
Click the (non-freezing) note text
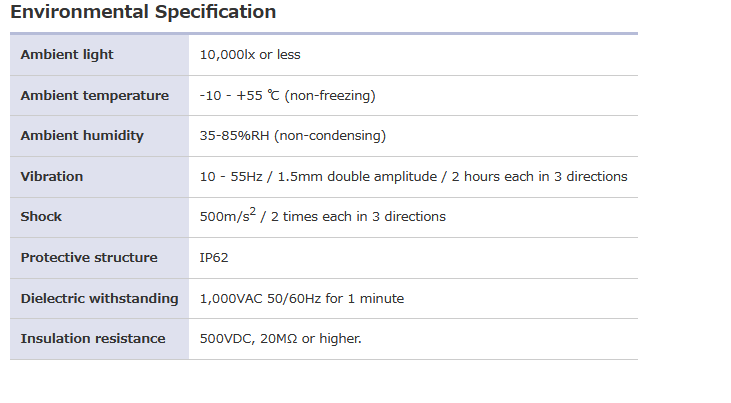click(x=330, y=96)
